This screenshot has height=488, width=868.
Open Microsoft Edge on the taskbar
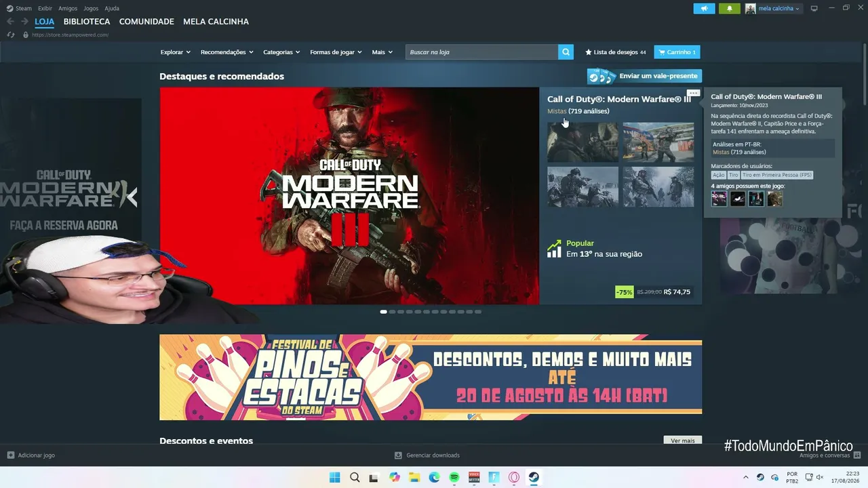[434, 477]
